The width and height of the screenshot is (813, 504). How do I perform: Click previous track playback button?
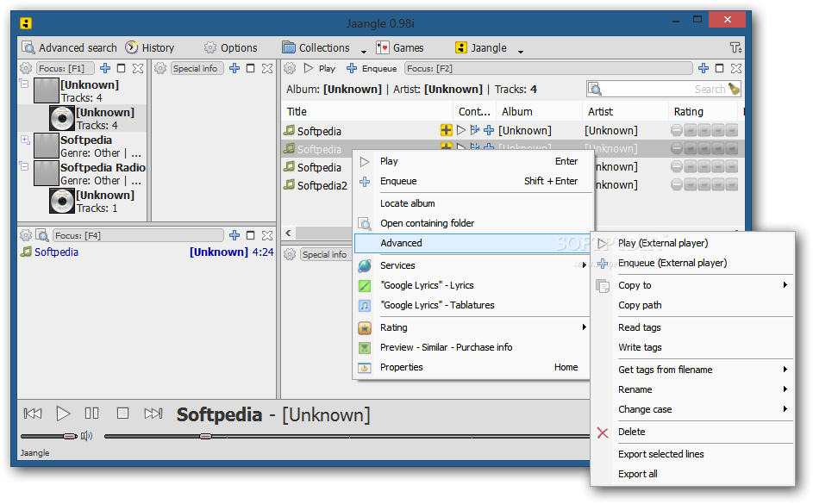tap(33, 414)
